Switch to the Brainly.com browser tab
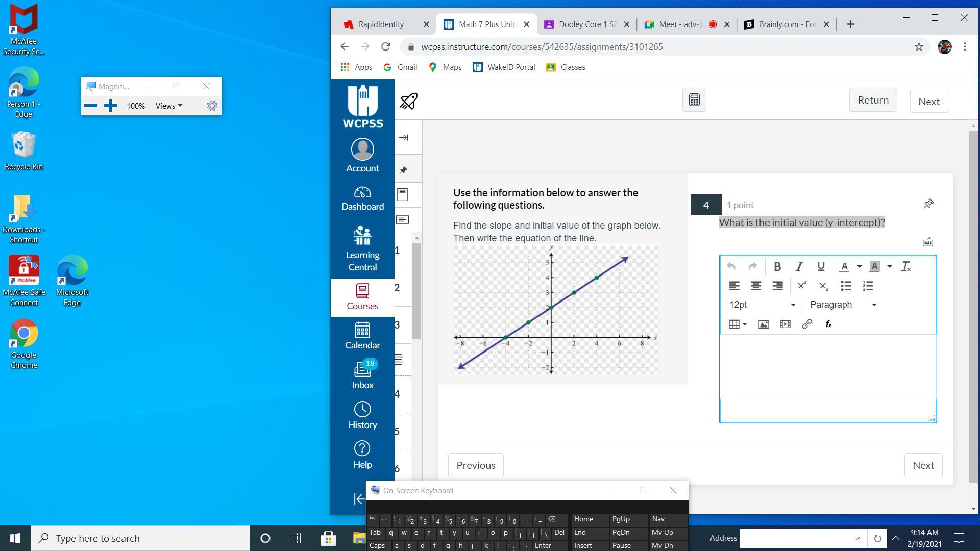This screenshot has height=551, width=980. pos(787,24)
